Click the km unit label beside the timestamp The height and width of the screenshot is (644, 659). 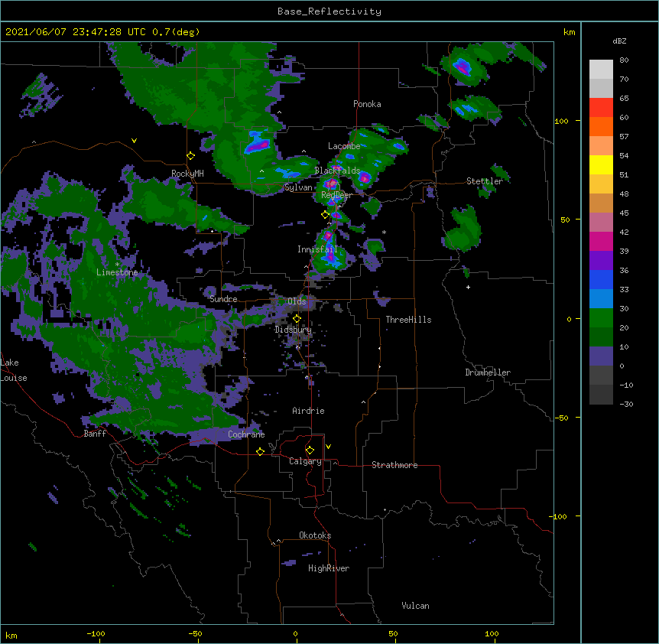pyautogui.click(x=570, y=32)
